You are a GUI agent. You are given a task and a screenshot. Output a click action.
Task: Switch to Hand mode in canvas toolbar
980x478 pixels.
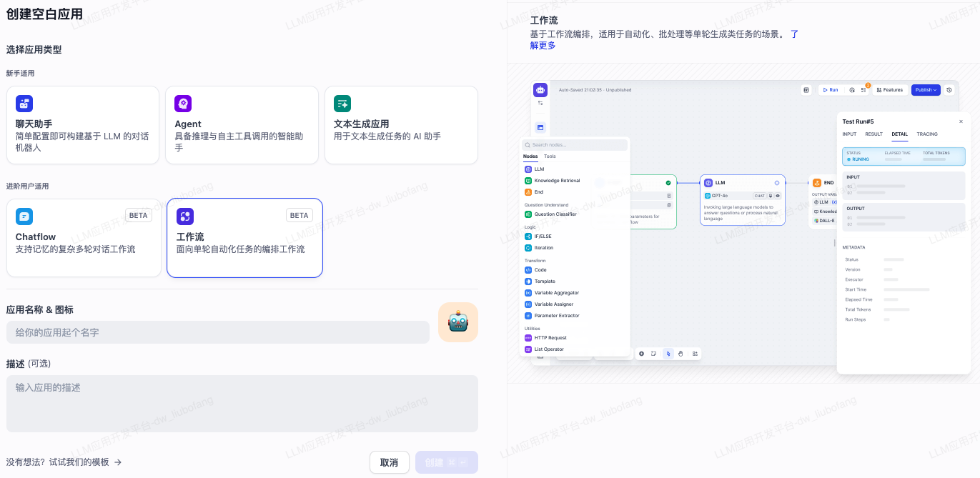680,353
